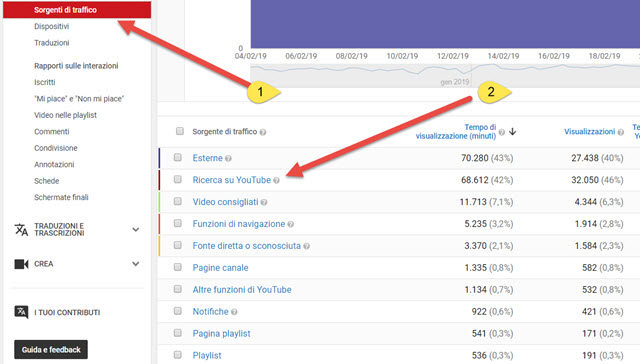The height and width of the screenshot is (364, 640).
Task: Expand the Crea section chevron
Action: pos(136,264)
